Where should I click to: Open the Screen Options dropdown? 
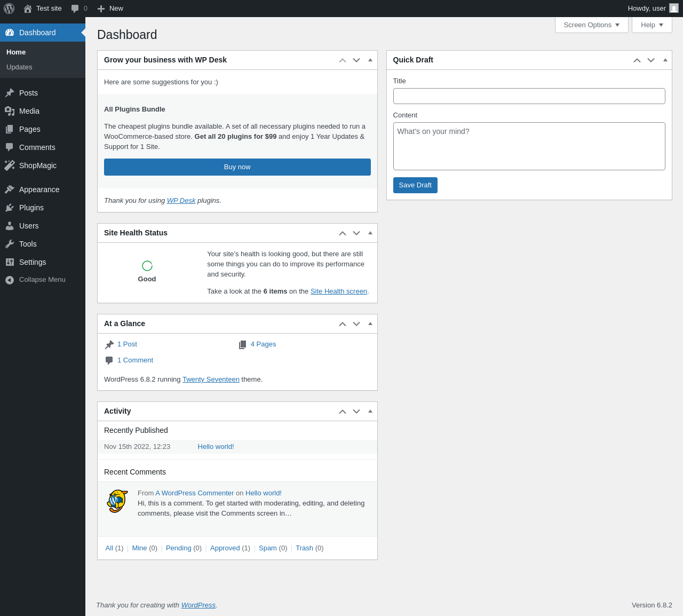click(x=592, y=25)
